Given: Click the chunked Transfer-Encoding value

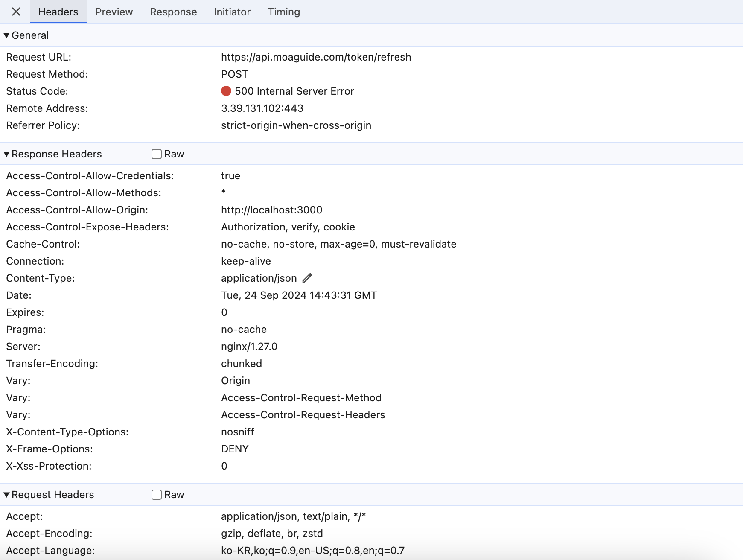Looking at the screenshot, I should pyautogui.click(x=242, y=364).
